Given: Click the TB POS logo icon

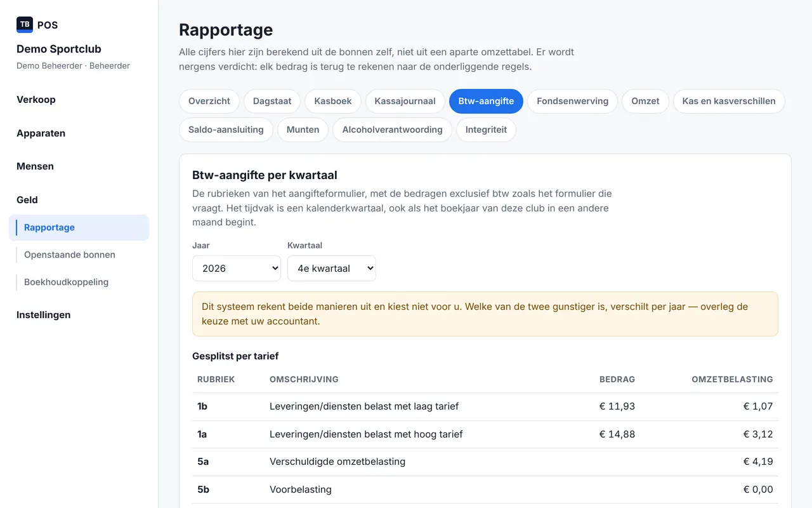Looking at the screenshot, I should 25,25.
